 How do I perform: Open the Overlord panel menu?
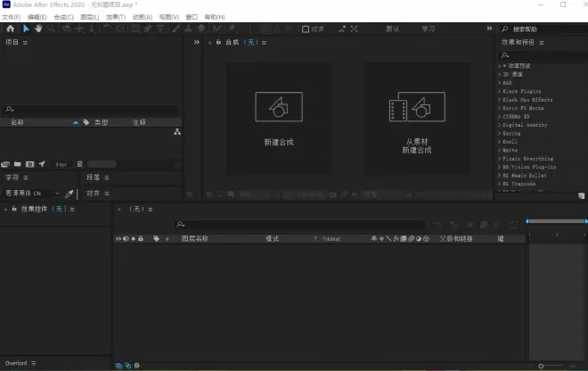click(x=34, y=363)
